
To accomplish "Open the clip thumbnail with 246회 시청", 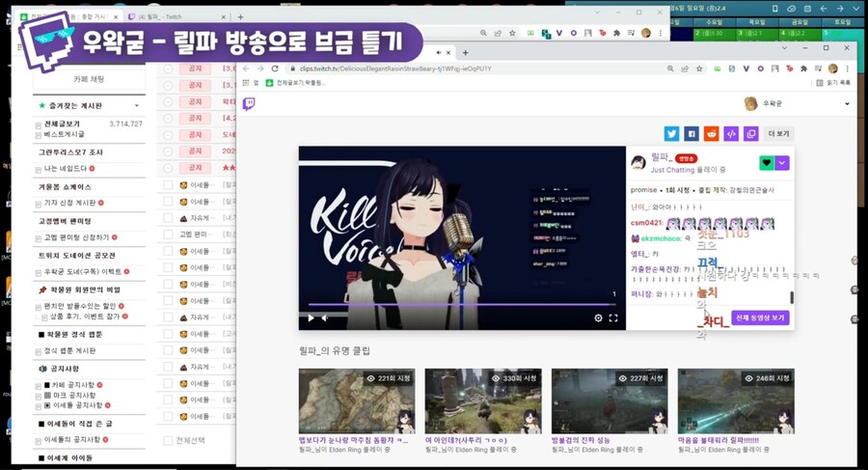I will (x=736, y=401).
